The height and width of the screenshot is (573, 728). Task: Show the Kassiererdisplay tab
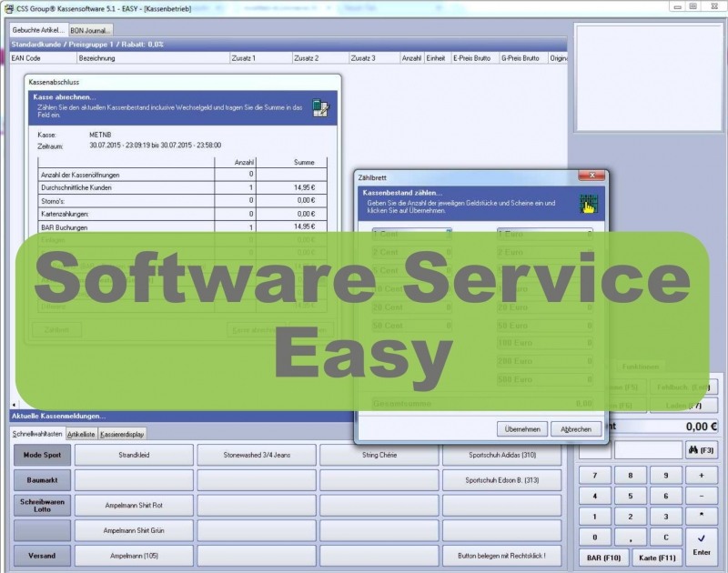pos(122,434)
